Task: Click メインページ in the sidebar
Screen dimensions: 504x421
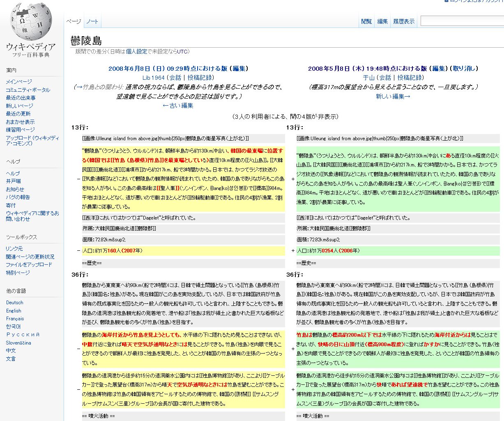Action: coord(19,82)
